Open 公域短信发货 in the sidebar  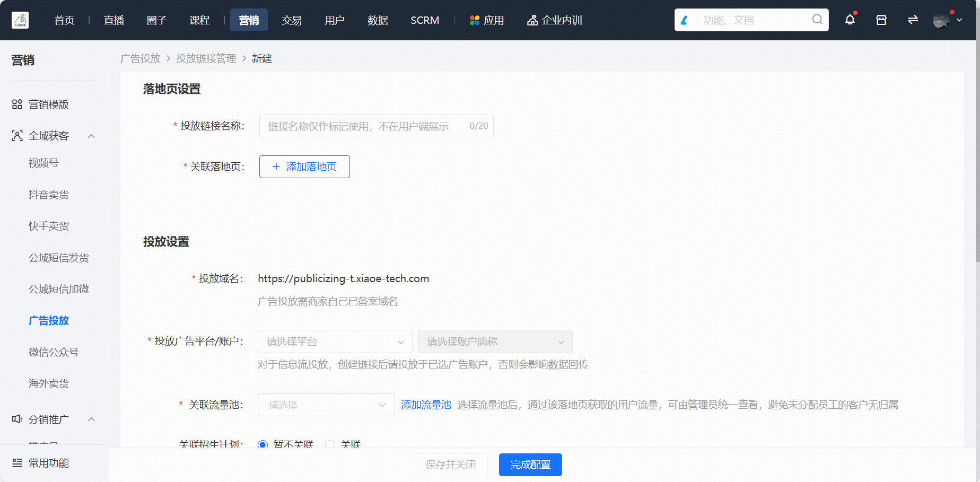[59, 258]
